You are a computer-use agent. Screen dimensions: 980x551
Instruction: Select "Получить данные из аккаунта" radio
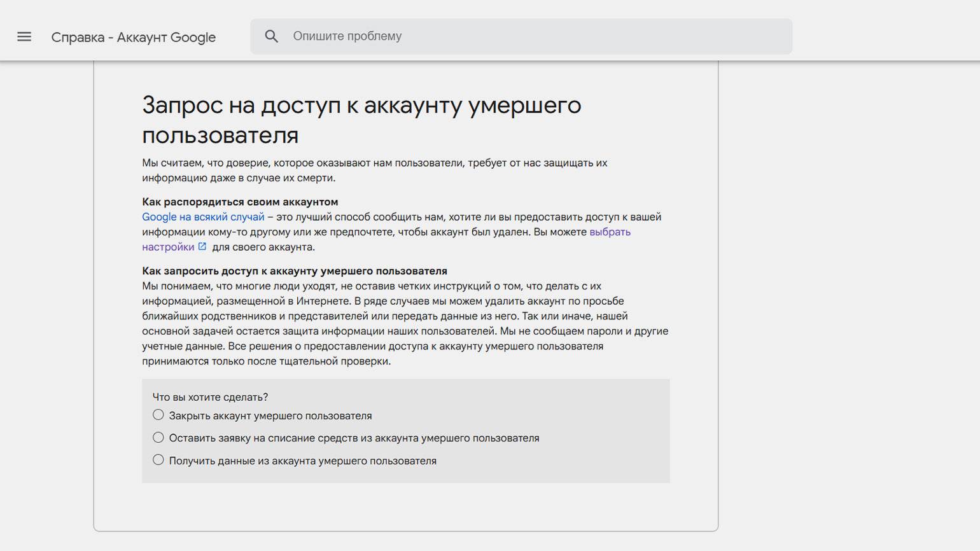[158, 460]
